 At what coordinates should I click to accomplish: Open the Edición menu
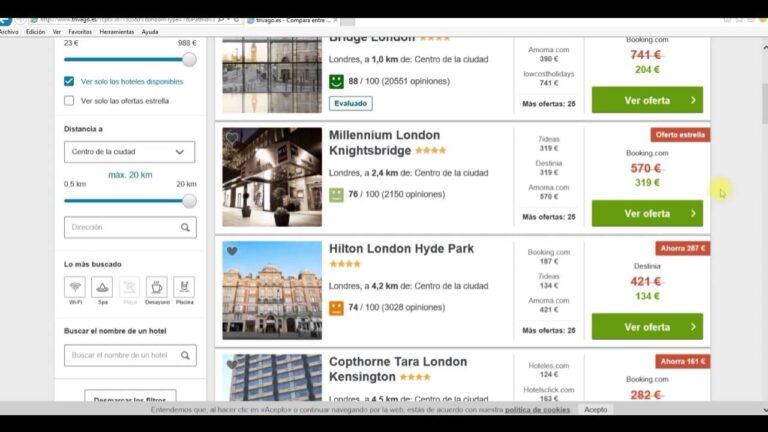tap(35, 32)
